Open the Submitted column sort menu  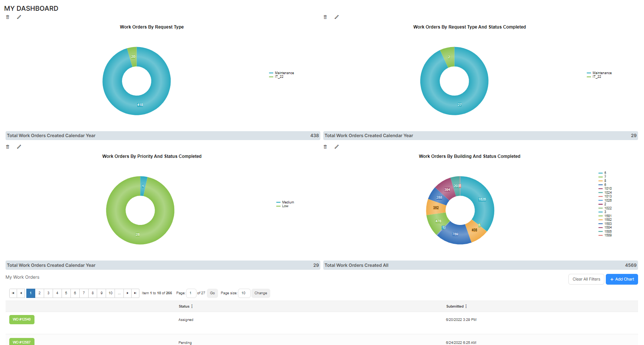466,306
